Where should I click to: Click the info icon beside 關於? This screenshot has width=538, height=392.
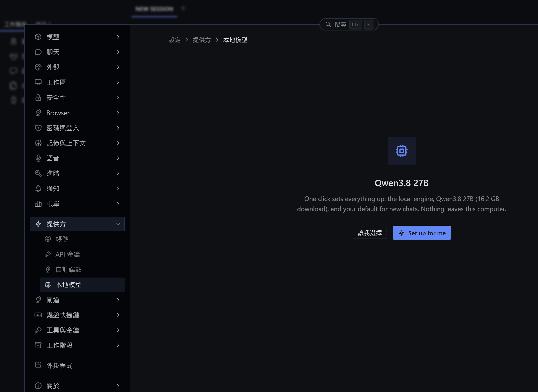38,386
